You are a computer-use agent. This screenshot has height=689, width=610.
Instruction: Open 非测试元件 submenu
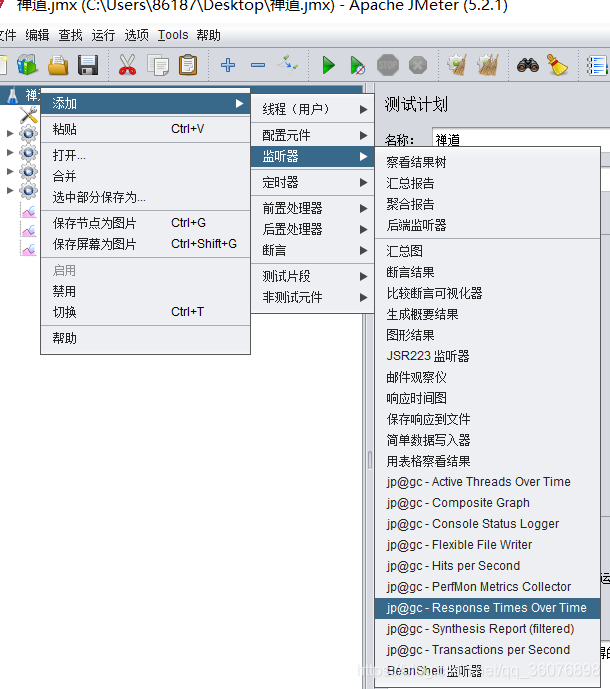pyautogui.click(x=312, y=297)
